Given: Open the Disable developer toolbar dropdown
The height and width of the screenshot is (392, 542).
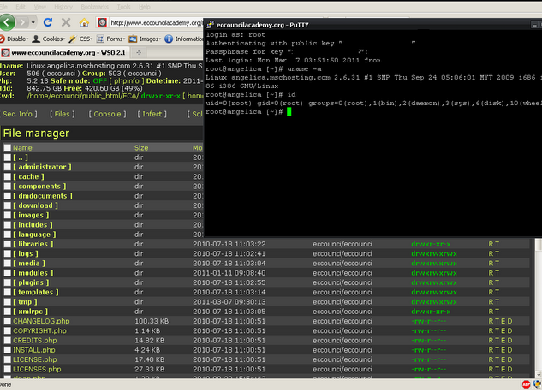Looking at the screenshot, I should 15,39.
